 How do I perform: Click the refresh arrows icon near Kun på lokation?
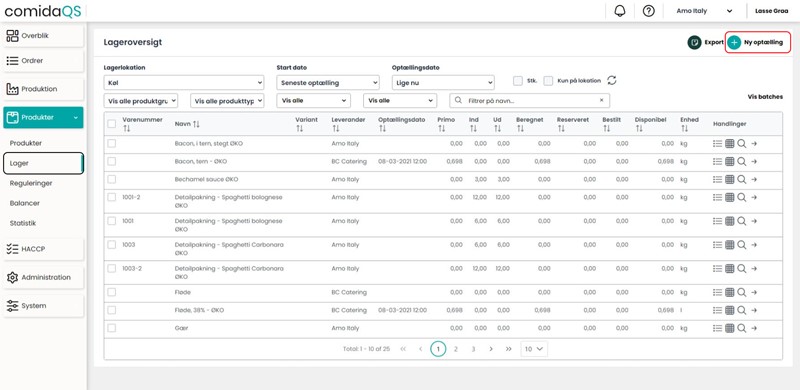[612, 80]
